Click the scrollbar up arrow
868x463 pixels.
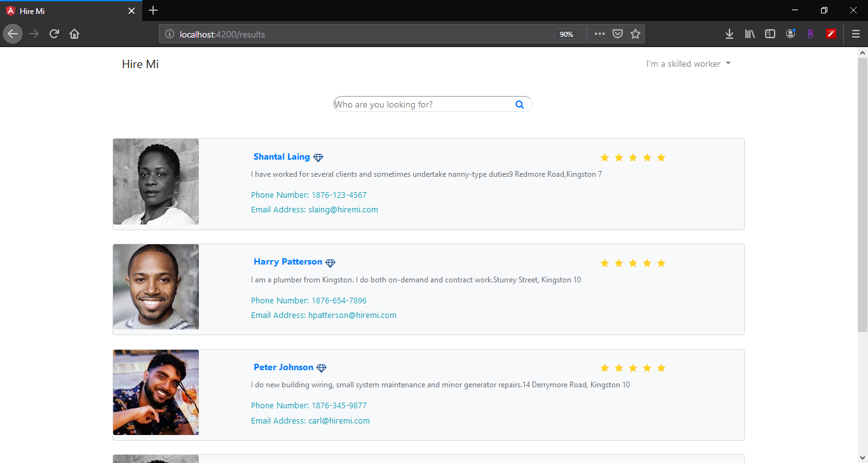tap(862, 52)
